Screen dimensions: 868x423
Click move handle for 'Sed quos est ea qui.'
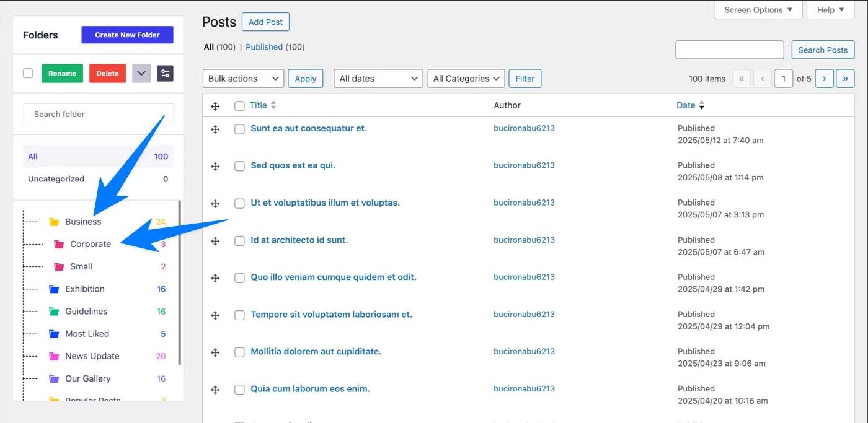click(x=215, y=166)
